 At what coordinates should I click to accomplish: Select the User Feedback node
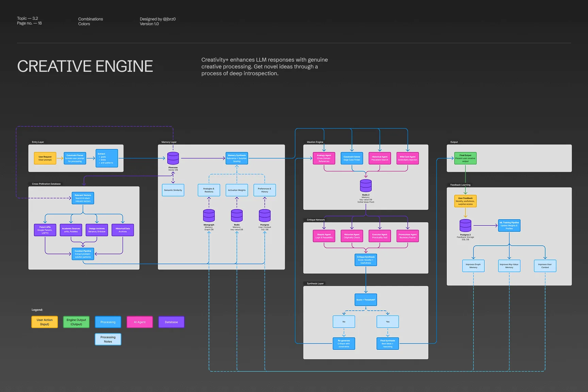tap(465, 201)
